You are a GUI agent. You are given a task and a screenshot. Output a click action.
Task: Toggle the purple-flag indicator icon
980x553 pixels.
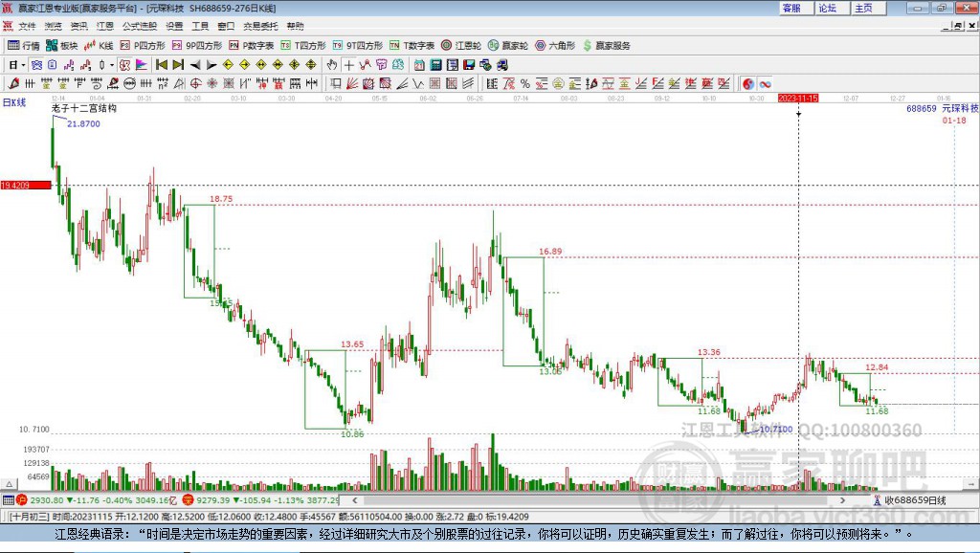click(142, 65)
